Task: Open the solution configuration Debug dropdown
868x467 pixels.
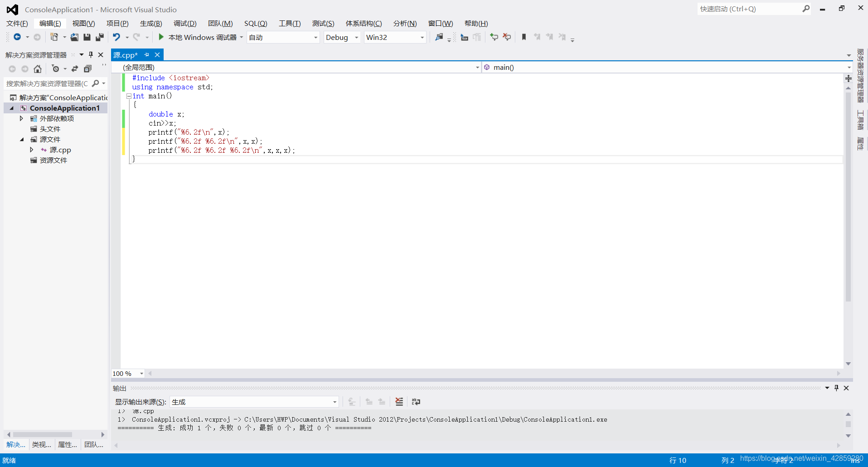Action: (x=356, y=38)
